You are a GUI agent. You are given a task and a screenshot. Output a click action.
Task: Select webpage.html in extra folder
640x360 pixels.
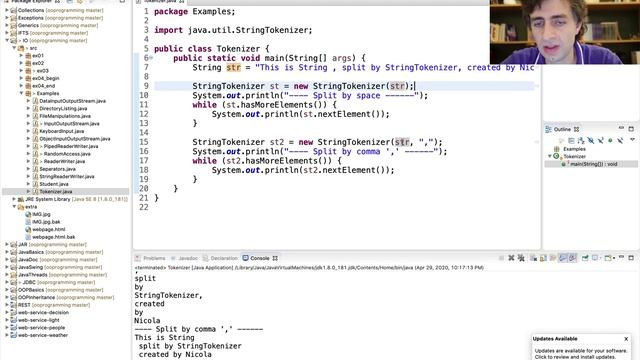click(x=49, y=229)
